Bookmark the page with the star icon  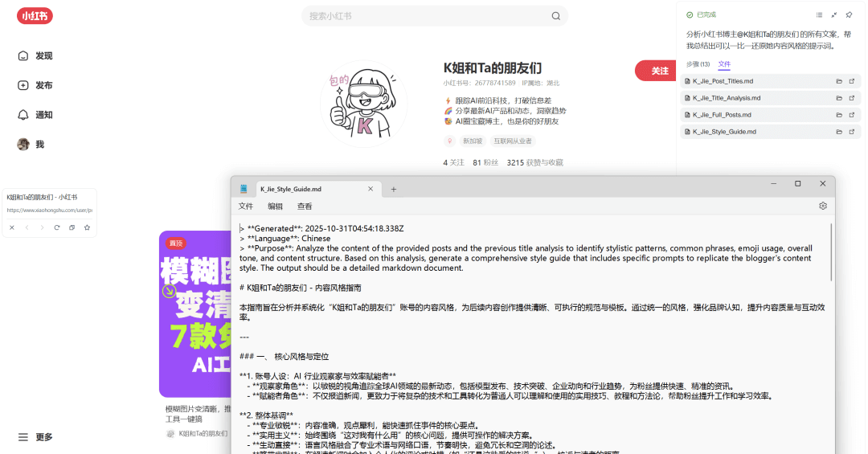(87, 227)
